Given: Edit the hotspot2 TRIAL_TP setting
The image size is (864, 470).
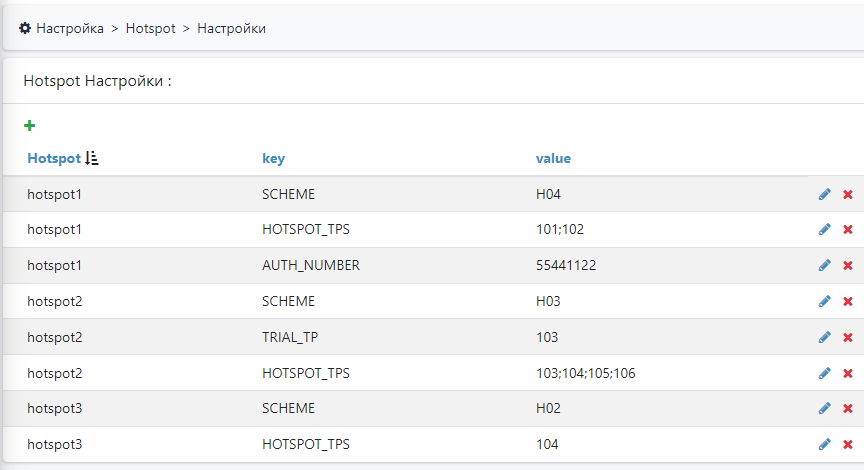Looking at the screenshot, I should click(824, 337).
